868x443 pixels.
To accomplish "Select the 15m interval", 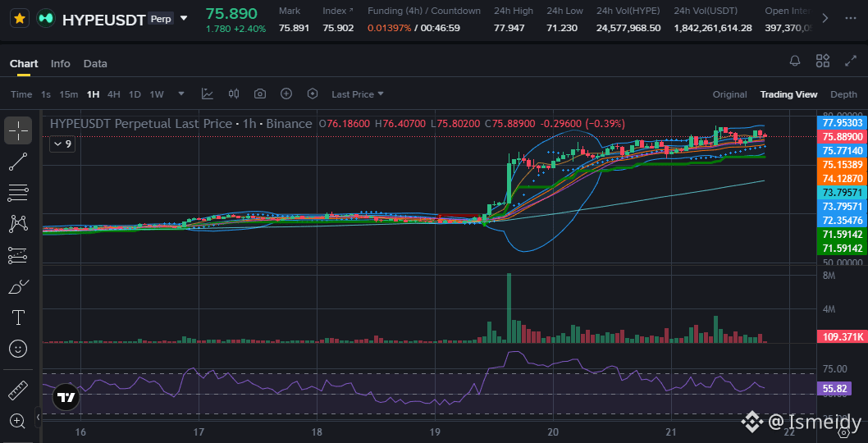I will (69, 94).
